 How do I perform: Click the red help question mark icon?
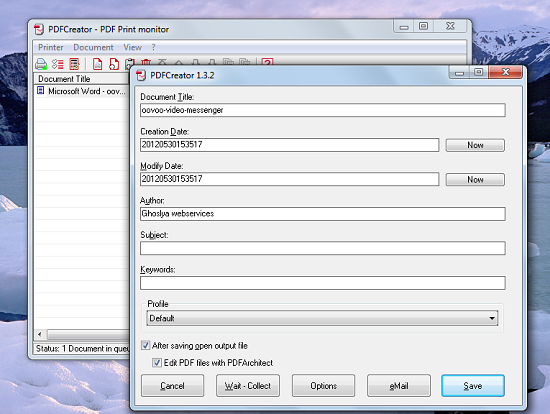267,62
